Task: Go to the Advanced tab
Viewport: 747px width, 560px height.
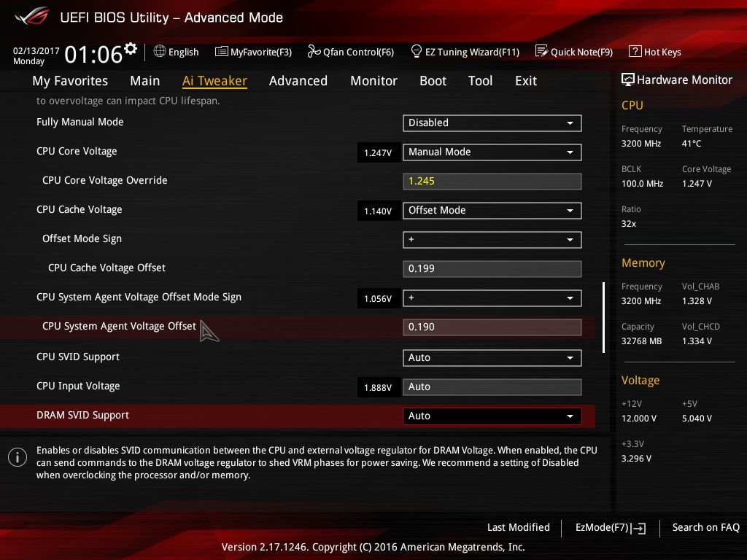Action: [298, 81]
